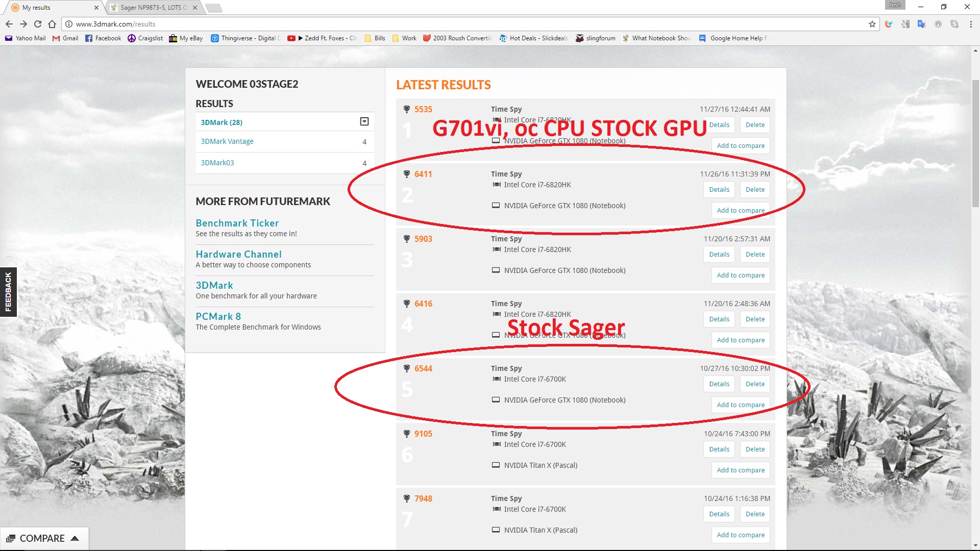Open a new browser tab
The image size is (980, 551).
coord(214,8)
